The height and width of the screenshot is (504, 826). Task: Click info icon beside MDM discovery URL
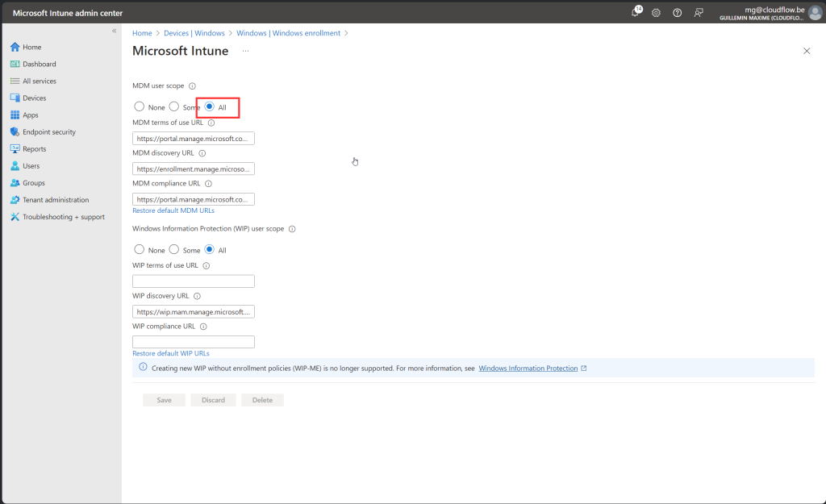click(202, 153)
